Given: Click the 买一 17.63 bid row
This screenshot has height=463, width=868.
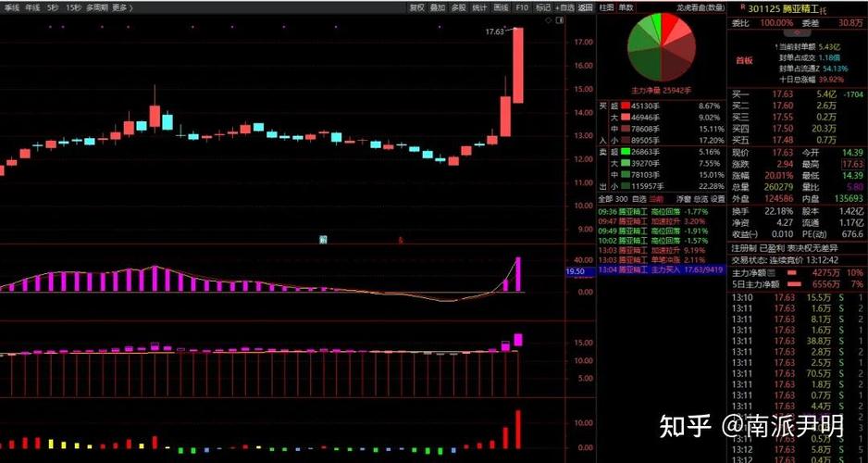Looking at the screenshot, I should click(x=797, y=94).
